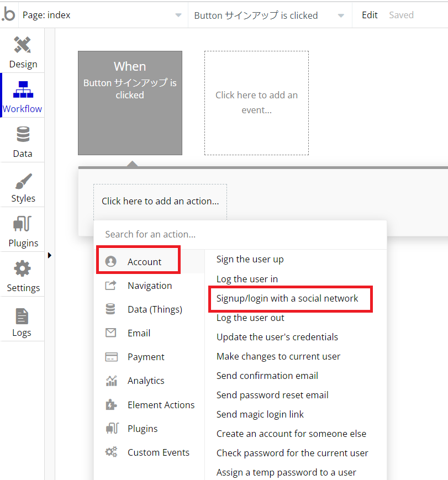
Task: Click the Search for an action field
Action: [240, 234]
